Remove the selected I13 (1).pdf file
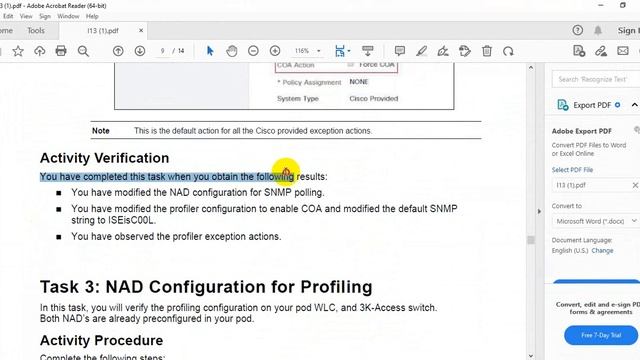This screenshot has height=360, width=640. pos(635,185)
